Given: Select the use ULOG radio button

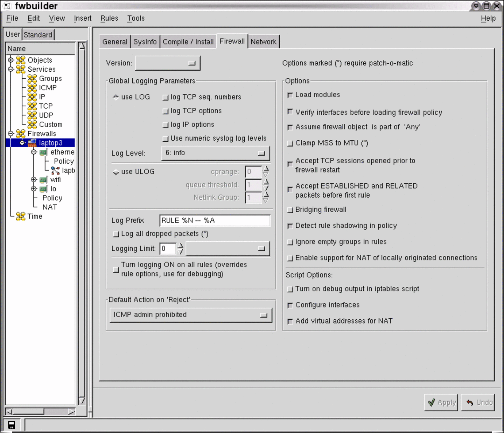Looking at the screenshot, I should [x=116, y=172].
